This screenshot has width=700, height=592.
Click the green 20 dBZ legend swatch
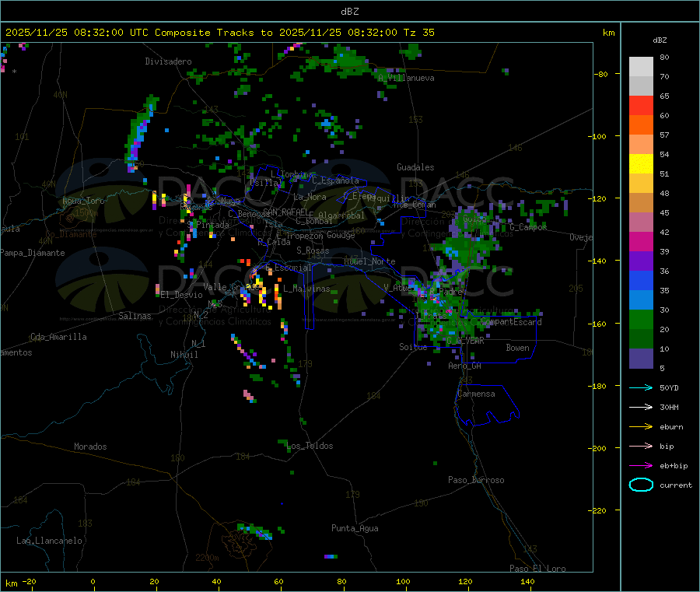click(x=641, y=319)
